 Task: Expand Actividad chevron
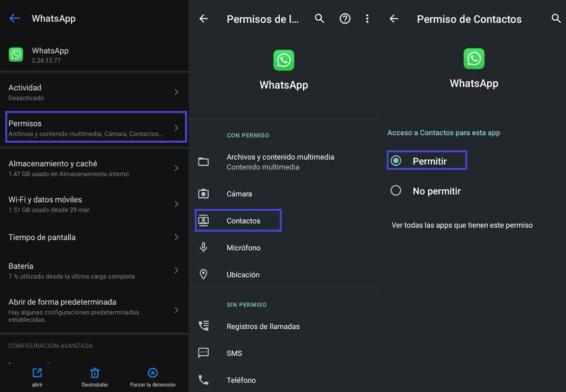(176, 92)
